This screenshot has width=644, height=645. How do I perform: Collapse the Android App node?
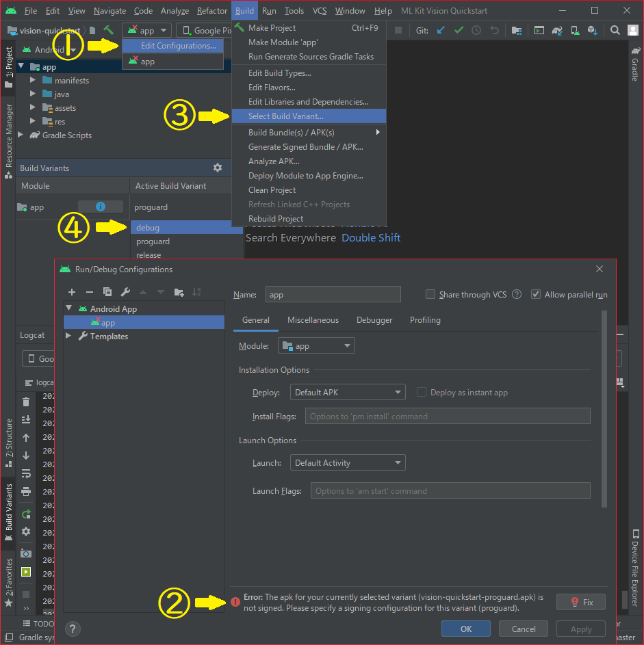69,308
